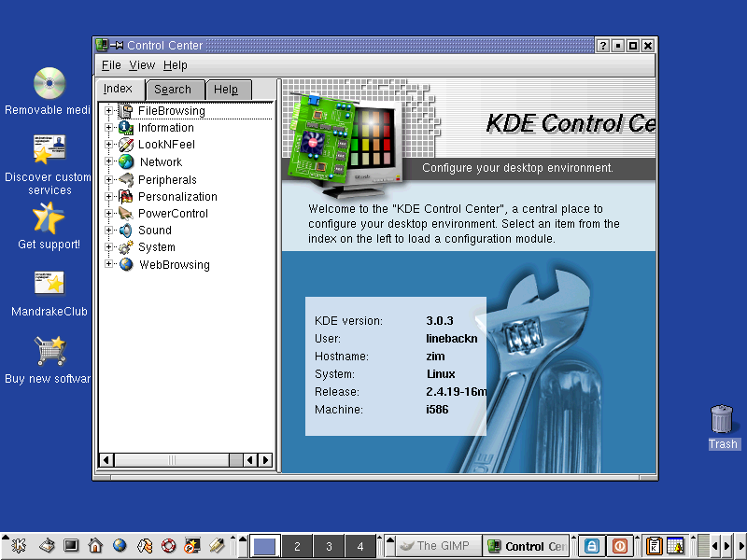Switch to virtual desktop 2
The width and height of the screenshot is (747, 560).
point(297,546)
